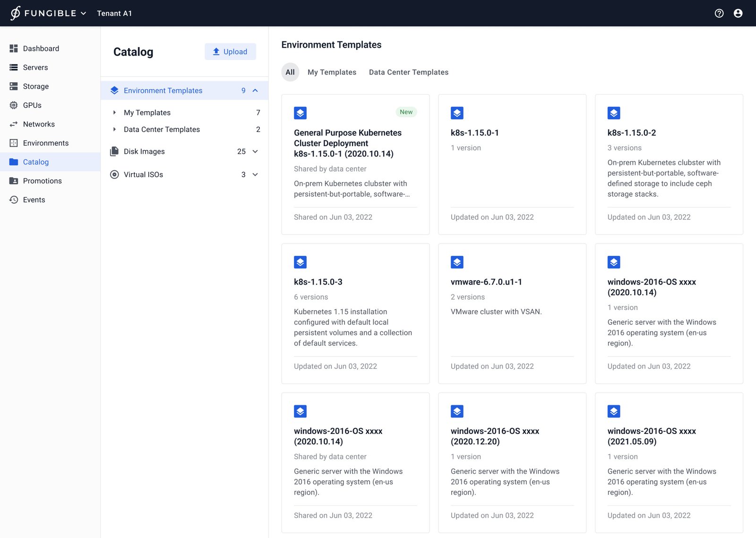Go to Environments in the sidebar
The image size is (756, 538).
[x=45, y=143]
